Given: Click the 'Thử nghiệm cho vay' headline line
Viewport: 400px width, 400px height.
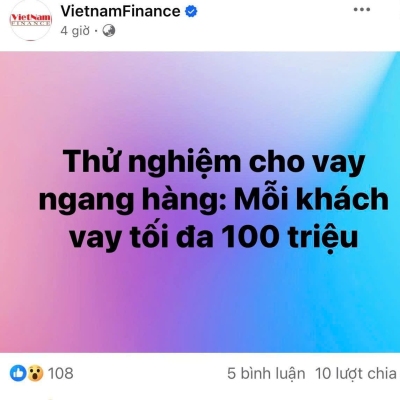Looking at the screenshot, I should click(214, 163).
